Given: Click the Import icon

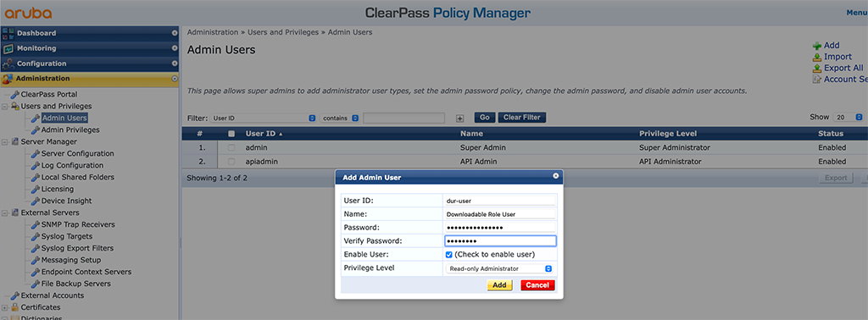Looking at the screenshot, I should click(817, 57).
